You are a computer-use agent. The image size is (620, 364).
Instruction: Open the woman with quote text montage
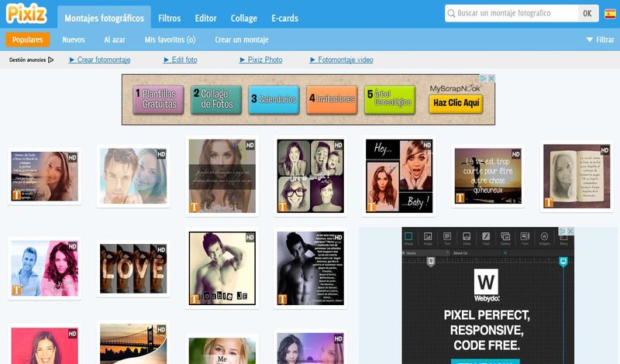pyautogui.click(x=45, y=177)
